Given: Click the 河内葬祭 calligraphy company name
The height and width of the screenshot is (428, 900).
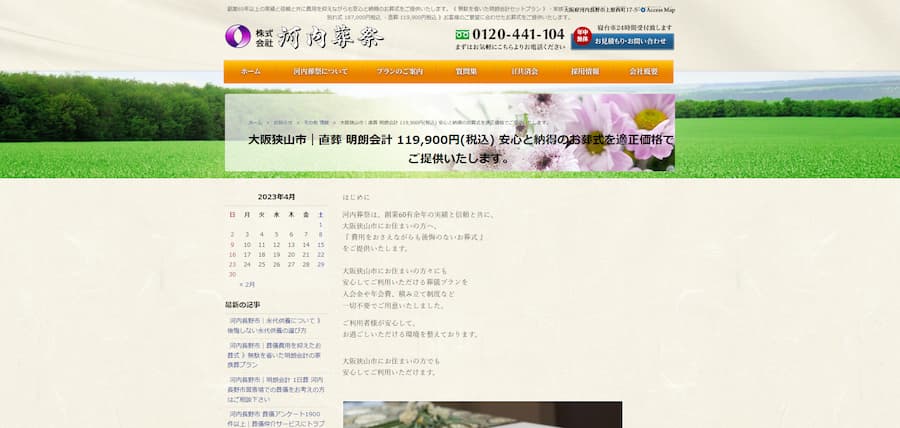Looking at the screenshot, I should coord(331,37).
